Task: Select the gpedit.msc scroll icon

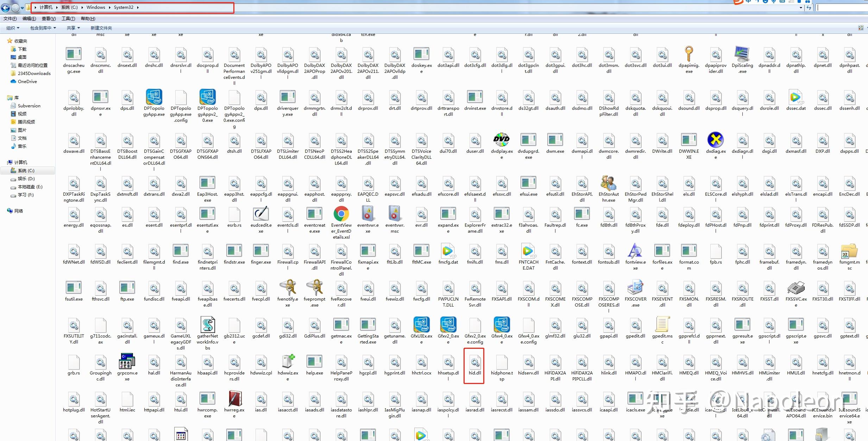Action: (662, 325)
